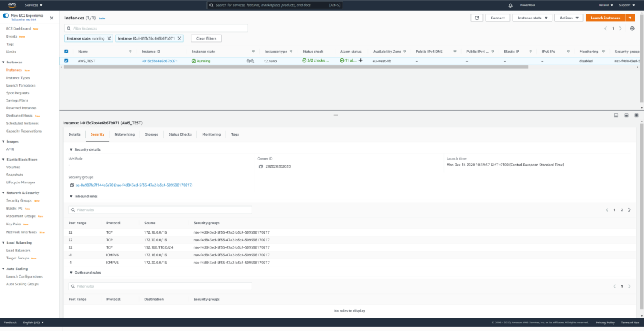Copy the security group ID icon

point(72,185)
